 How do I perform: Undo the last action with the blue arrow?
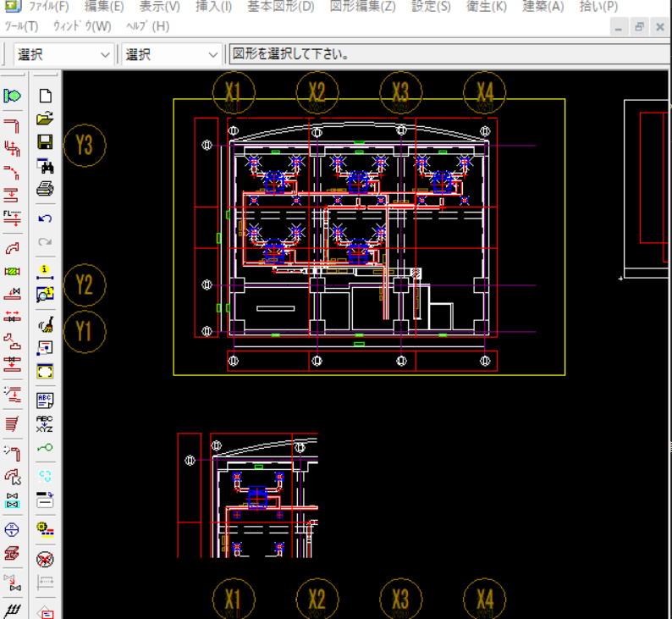point(46,218)
